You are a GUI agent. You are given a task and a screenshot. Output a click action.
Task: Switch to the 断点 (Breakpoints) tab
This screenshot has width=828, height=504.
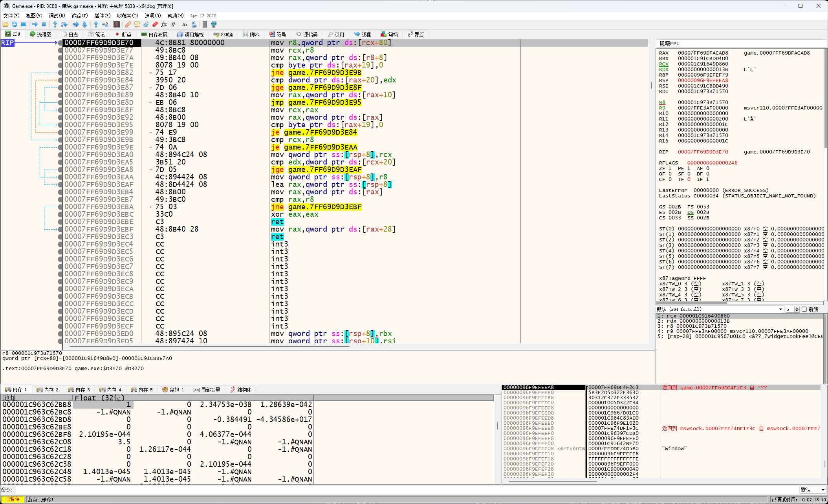tap(123, 35)
